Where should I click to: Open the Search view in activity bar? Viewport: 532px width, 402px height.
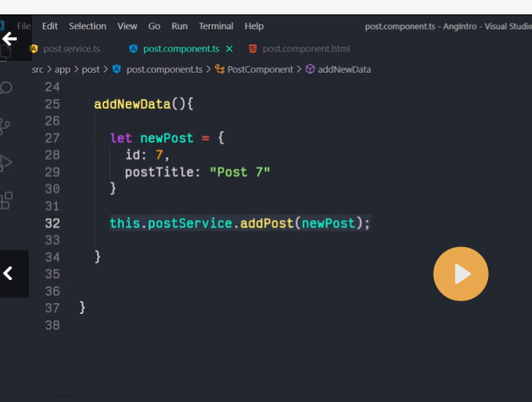7,88
